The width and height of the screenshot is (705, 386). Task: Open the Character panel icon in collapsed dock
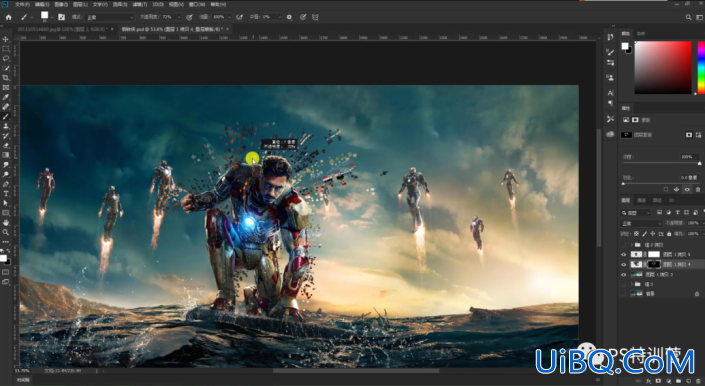click(x=610, y=93)
